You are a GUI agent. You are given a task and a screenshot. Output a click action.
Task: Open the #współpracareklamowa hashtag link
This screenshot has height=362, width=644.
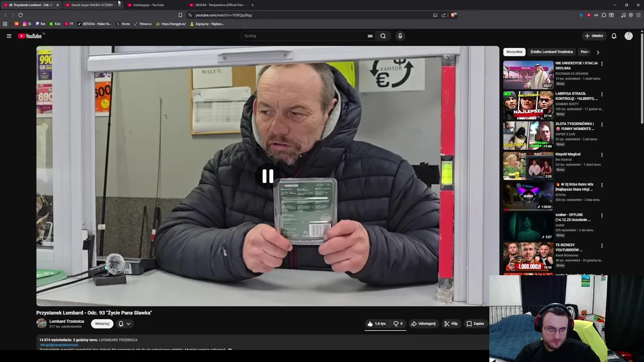(59, 345)
